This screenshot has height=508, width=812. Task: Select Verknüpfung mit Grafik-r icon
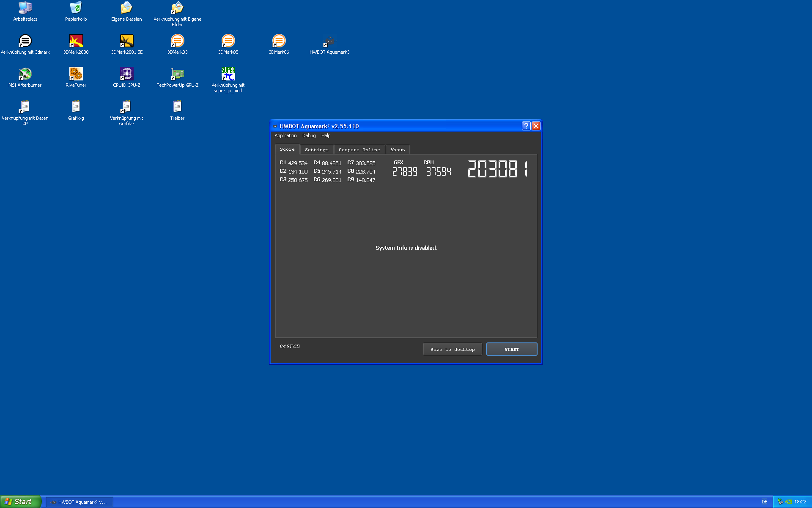click(x=126, y=113)
